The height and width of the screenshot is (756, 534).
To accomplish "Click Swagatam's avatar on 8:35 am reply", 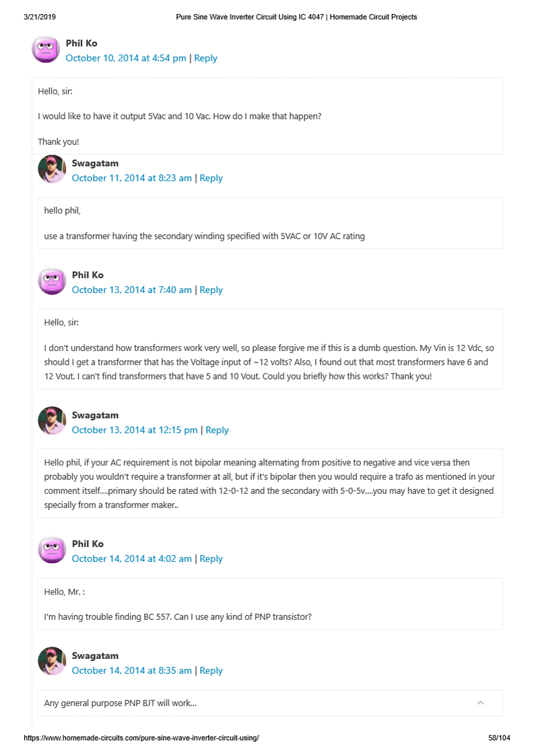I will [x=52, y=662].
